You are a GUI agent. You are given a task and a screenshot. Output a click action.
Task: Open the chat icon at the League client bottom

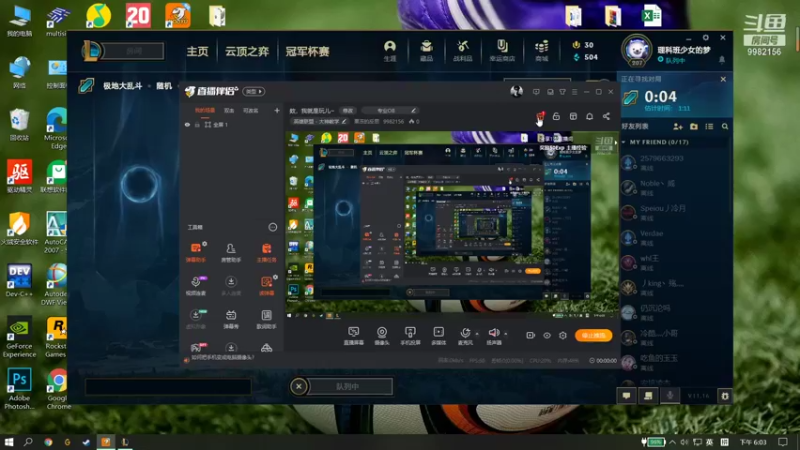(x=626, y=396)
